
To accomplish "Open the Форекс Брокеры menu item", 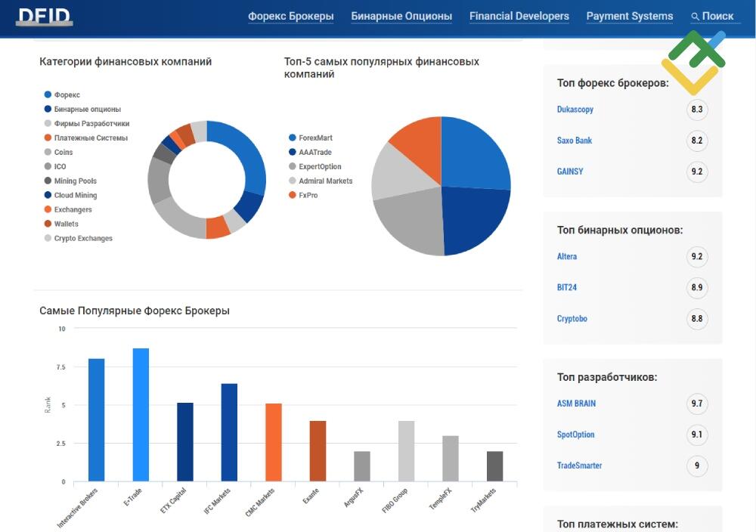I will click(291, 16).
